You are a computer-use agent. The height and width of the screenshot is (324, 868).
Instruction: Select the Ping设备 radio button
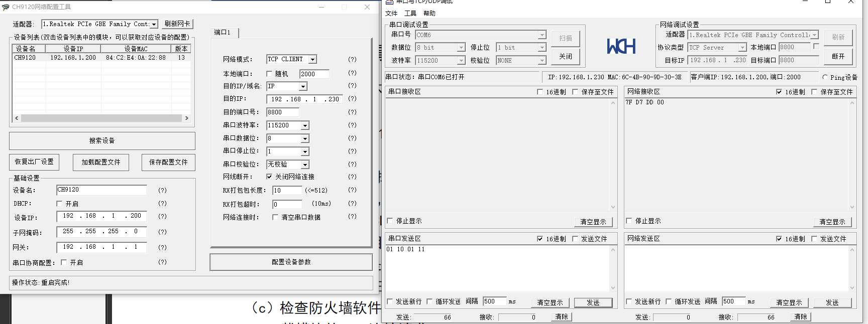pyautogui.click(x=825, y=77)
